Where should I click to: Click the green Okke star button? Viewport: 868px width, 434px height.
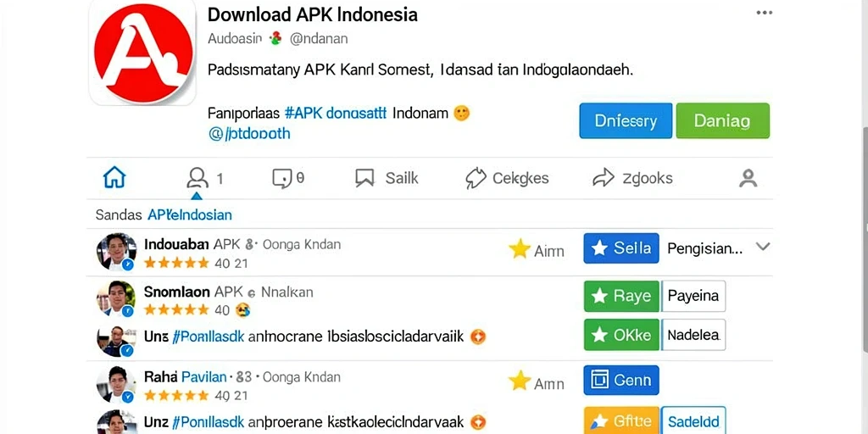click(x=621, y=334)
